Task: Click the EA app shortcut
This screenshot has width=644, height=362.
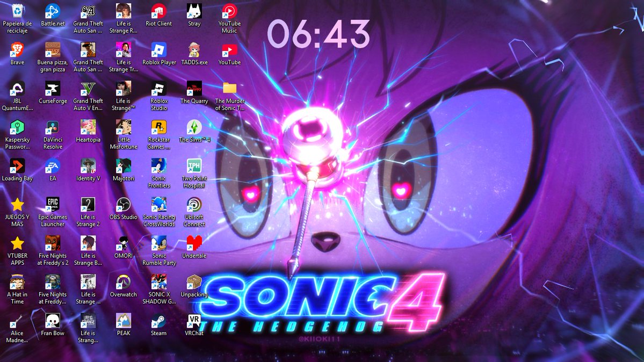Action: (x=53, y=166)
